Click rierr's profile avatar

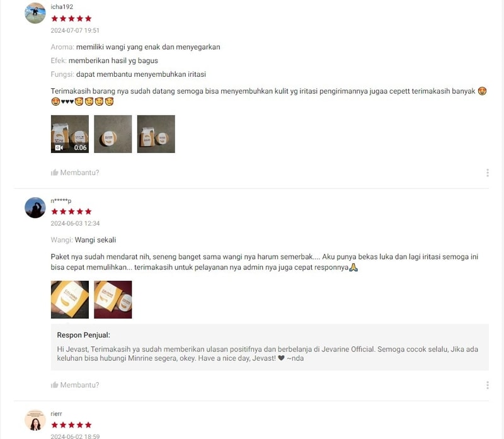pyautogui.click(x=35, y=420)
